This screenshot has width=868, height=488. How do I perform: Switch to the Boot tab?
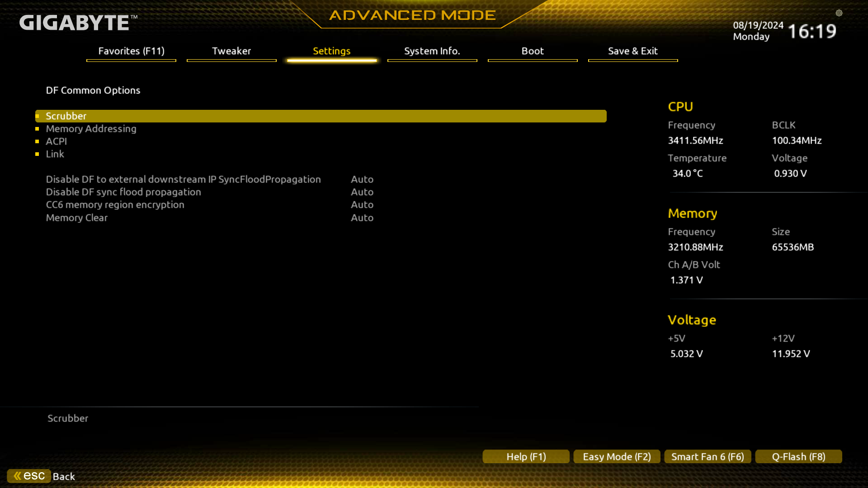tap(532, 51)
